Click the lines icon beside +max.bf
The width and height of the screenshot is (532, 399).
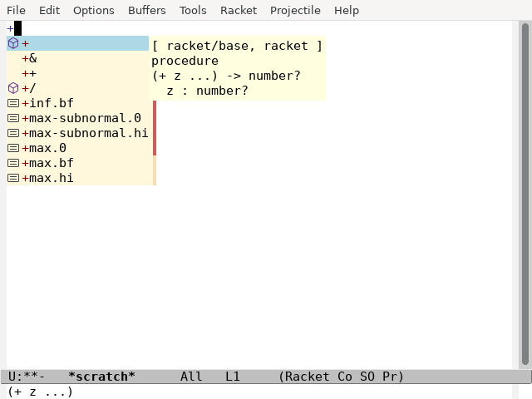click(13, 163)
